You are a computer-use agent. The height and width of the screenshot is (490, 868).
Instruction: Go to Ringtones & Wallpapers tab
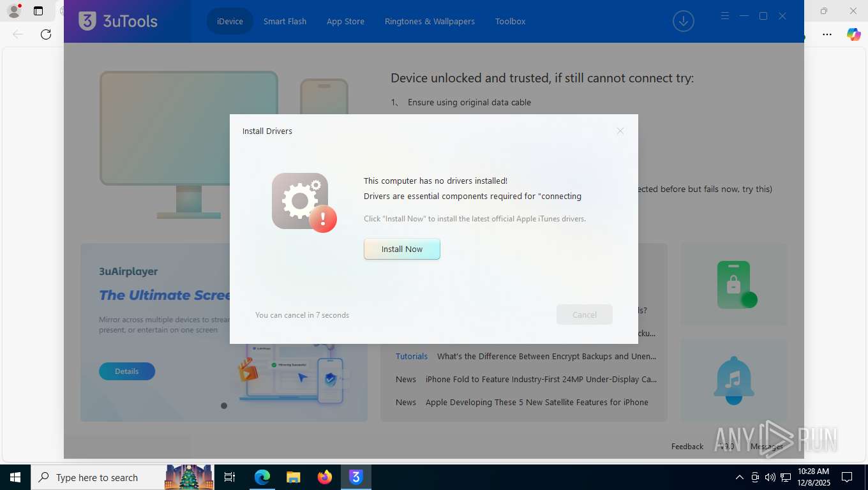click(430, 21)
